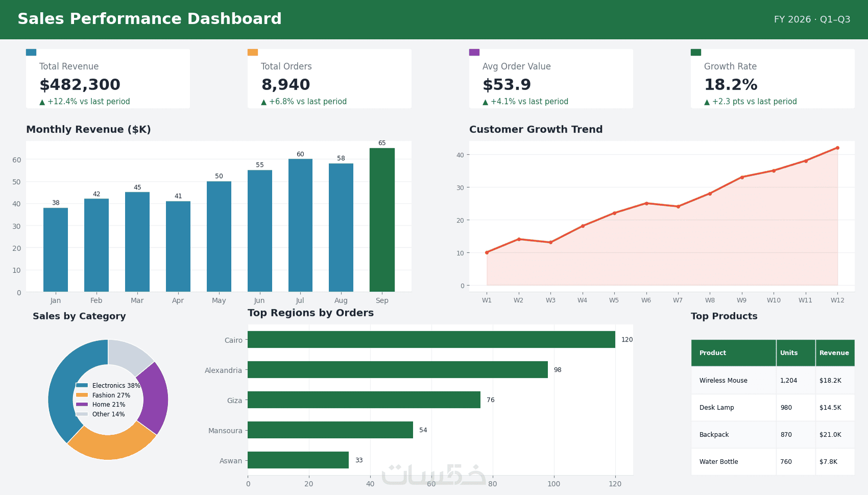Select the Home legend swatch

point(82,404)
